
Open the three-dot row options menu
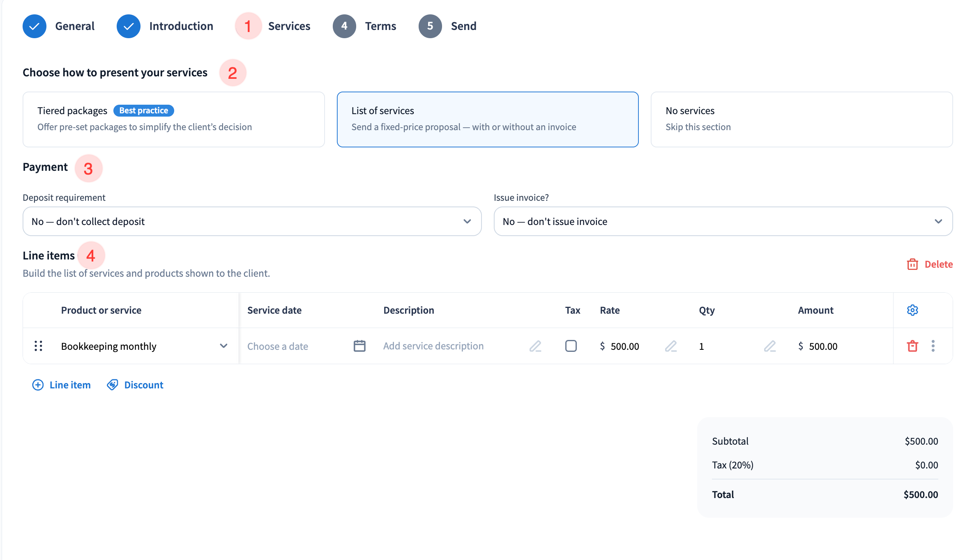(933, 346)
